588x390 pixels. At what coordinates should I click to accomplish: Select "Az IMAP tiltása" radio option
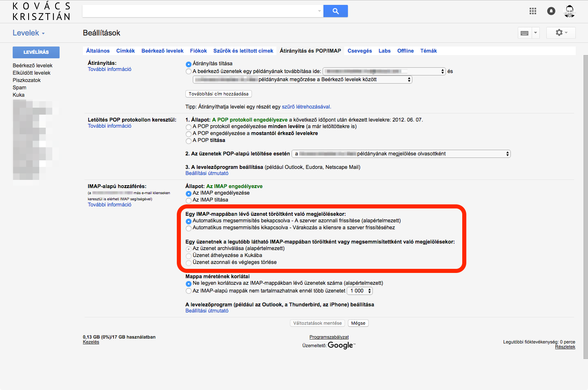click(189, 200)
